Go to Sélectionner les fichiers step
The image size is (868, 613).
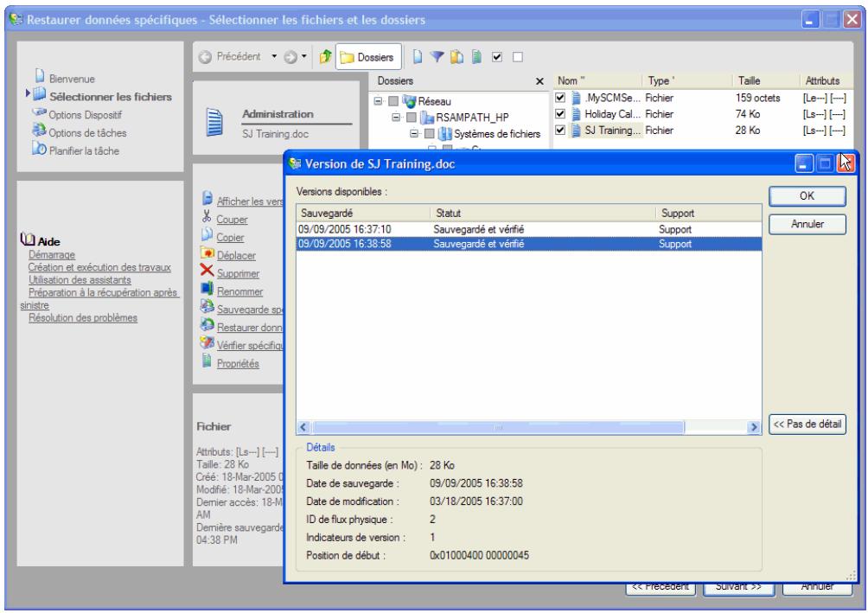(111, 96)
